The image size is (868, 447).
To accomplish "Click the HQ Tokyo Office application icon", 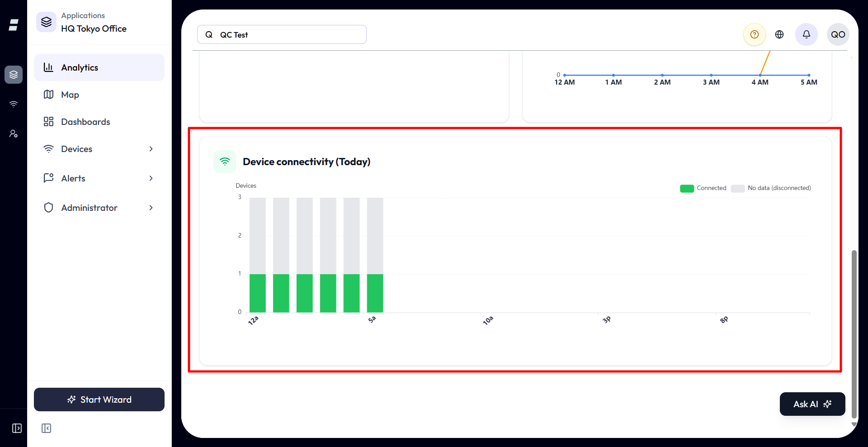I will [x=46, y=22].
